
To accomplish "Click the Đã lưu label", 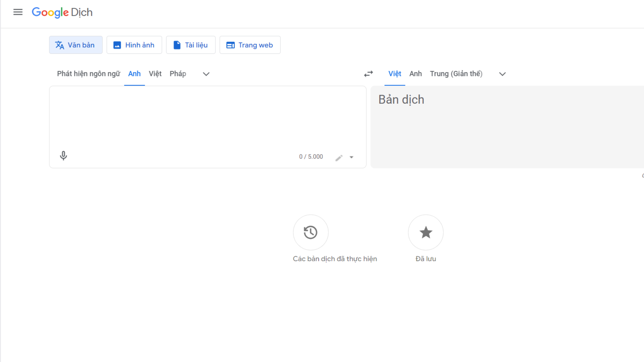I will [x=426, y=259].
